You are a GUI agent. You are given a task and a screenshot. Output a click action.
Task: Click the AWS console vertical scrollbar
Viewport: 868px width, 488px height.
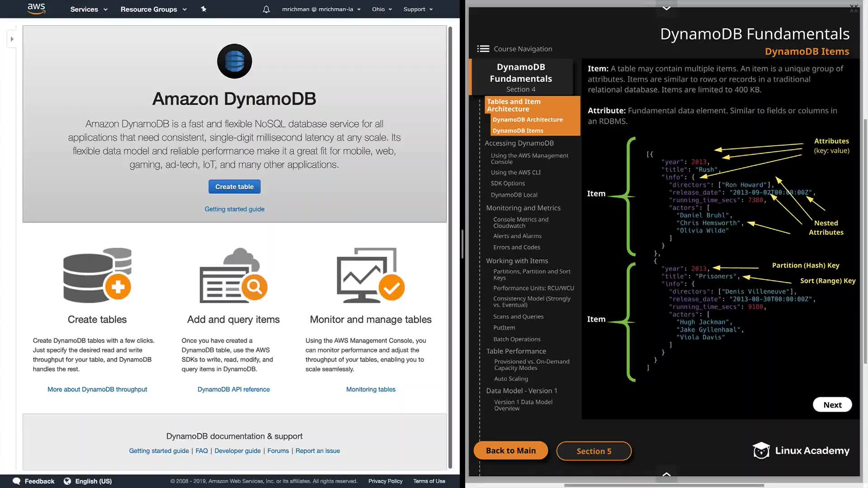tap(450, 244)
